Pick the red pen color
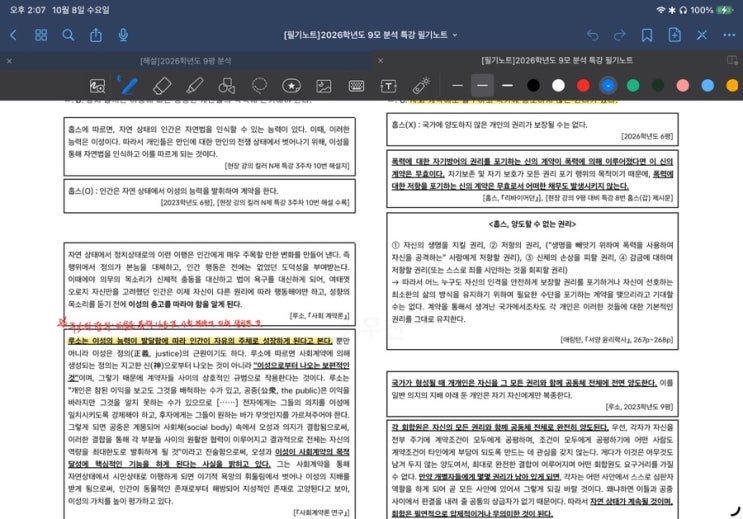The width and height of the screenshot is (743, 519). click(583, 86)
